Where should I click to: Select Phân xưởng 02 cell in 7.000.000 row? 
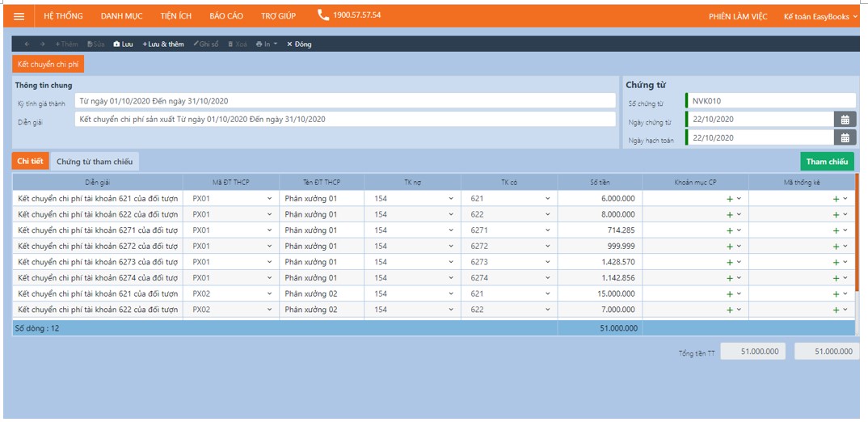click(x=322, y=310)
